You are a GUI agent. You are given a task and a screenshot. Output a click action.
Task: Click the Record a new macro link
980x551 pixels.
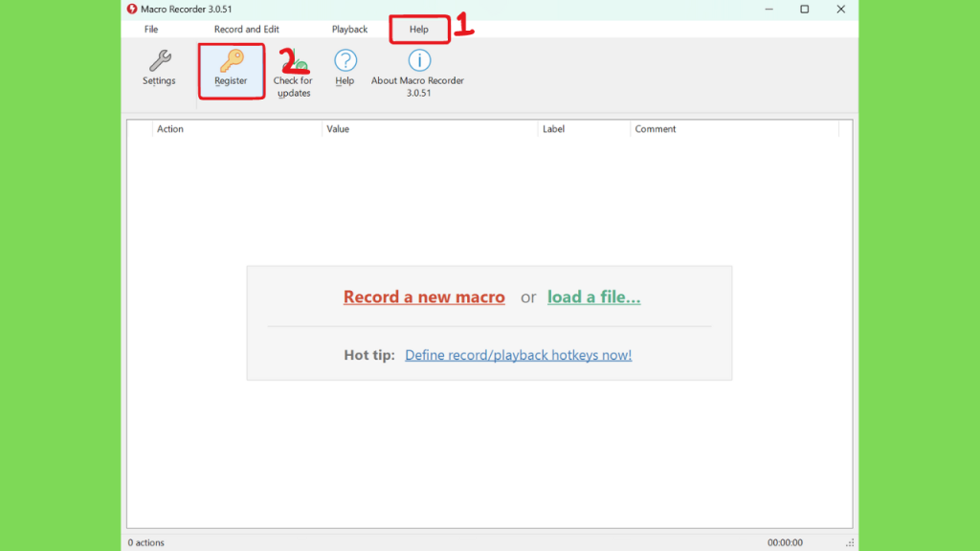[x=424, y=297]
